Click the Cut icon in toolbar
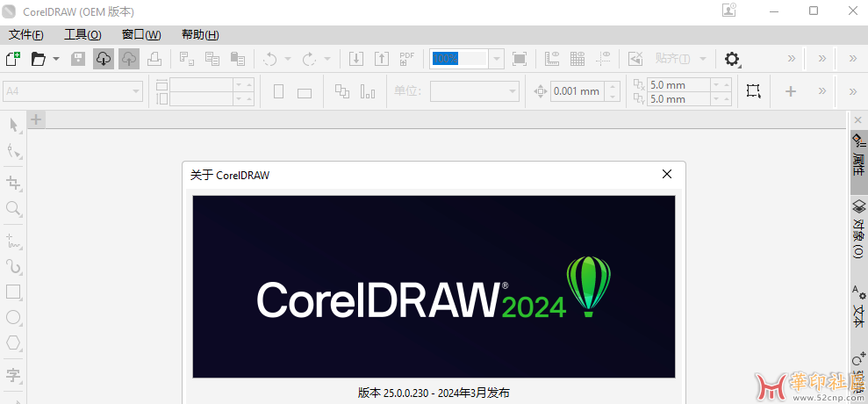The width and height of the screenshot is (868, 404). pos(187,59)
